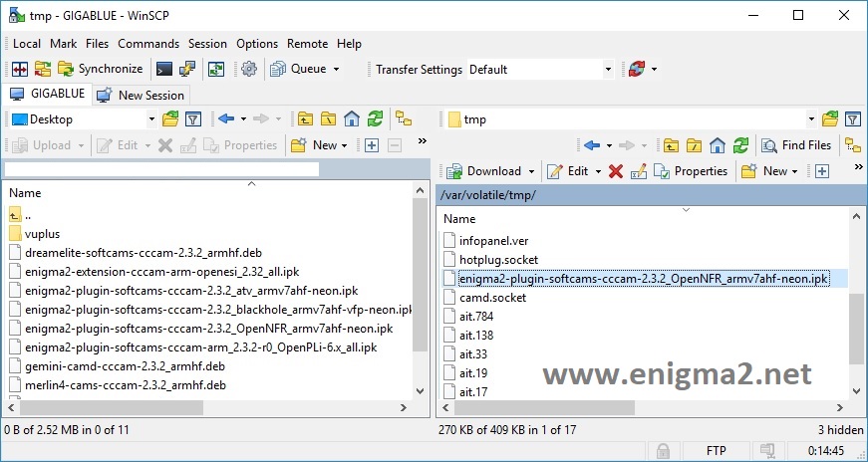
Task: Click the local path input field
Action: pos(161,169)
